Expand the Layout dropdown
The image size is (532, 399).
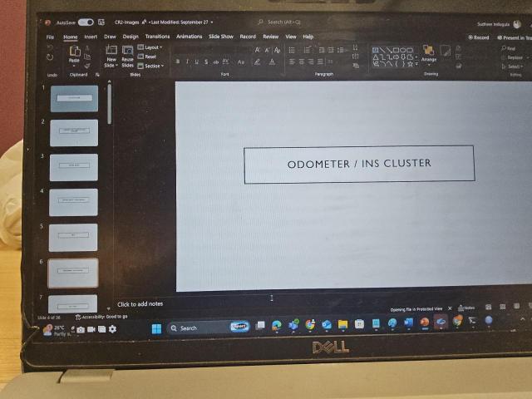tap(150, 47)
